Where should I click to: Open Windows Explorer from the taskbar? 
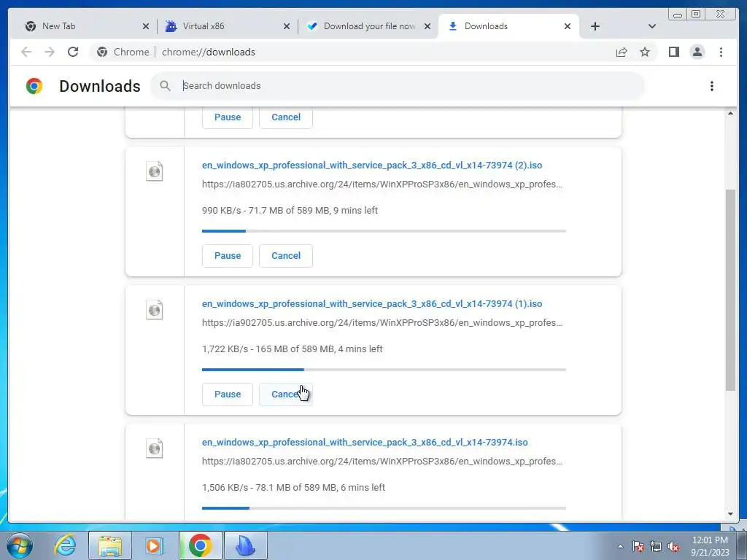pyautogui.click(x=110, y=545)
